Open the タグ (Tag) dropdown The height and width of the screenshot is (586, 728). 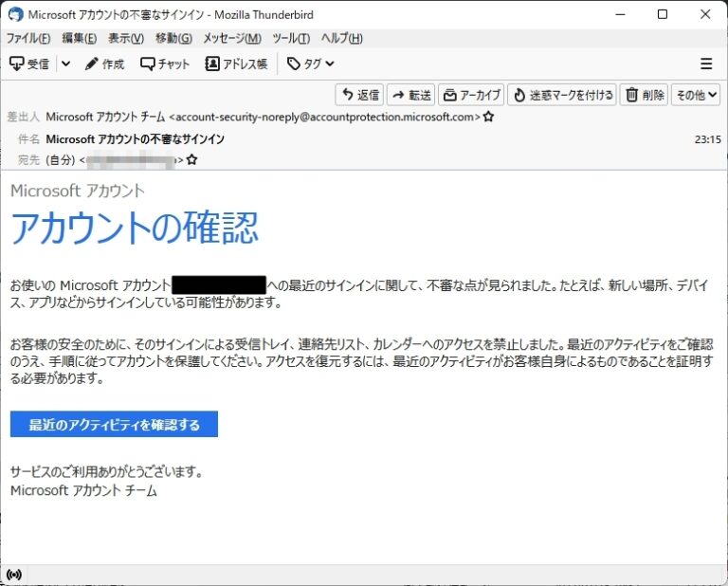click(x=310, y=64)
